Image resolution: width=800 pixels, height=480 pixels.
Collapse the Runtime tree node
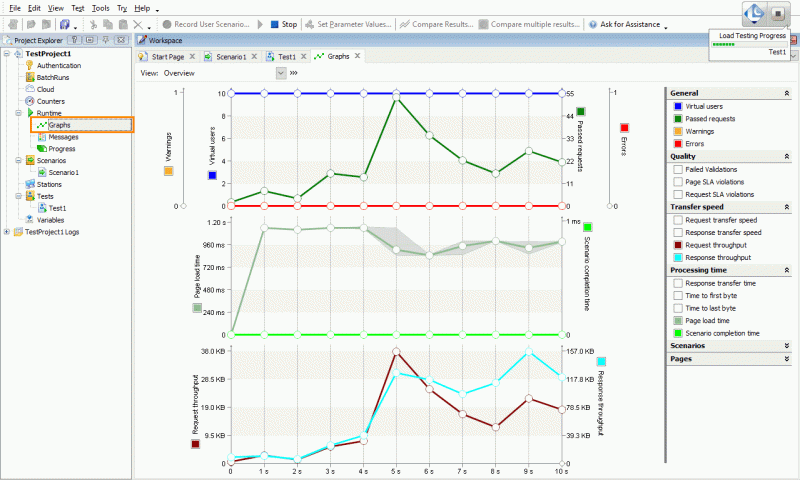pos(18,113)
